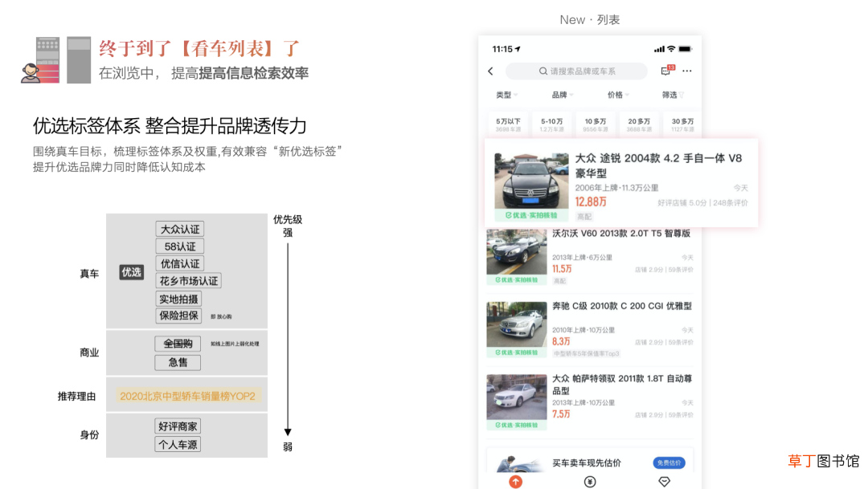Image resolution: width=868 pixels, height=489 pixels.
Task: Click the 11.5万 price
Action: 561,269
